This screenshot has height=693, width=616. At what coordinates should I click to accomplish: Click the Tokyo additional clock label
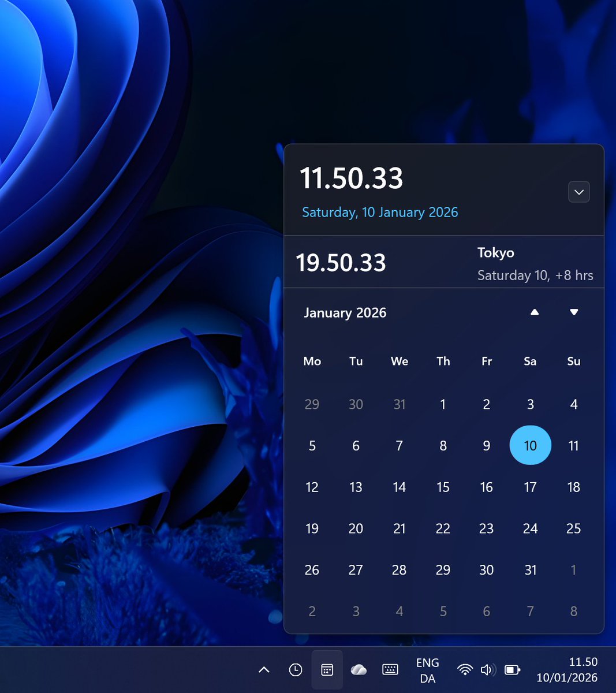[x=496, y=253]
